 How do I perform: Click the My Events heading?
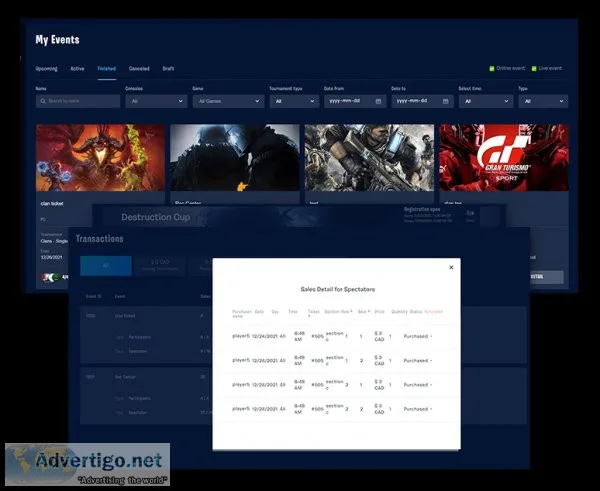[57, 39]
